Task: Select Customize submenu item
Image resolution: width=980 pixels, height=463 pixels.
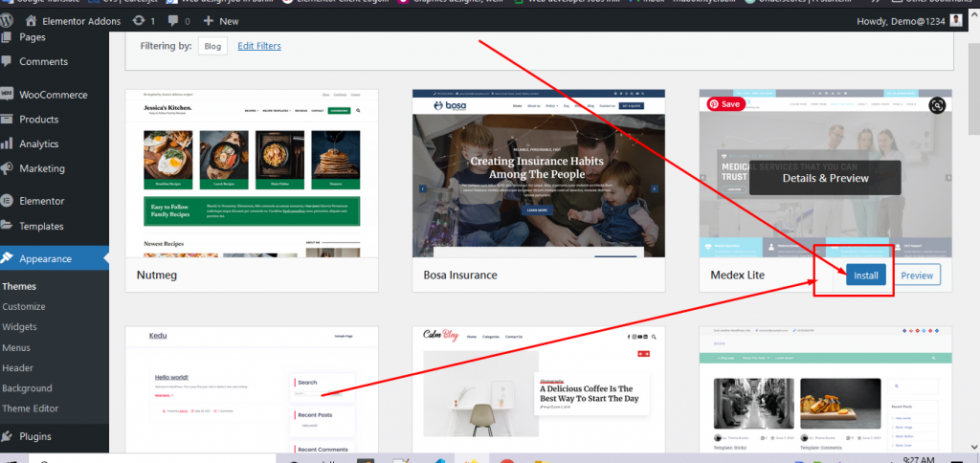Action: click(24, 307)
